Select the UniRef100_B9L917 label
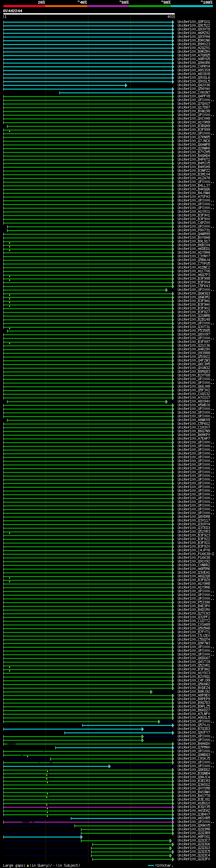This screenshot has width=216, height=868. pos(194,242)
